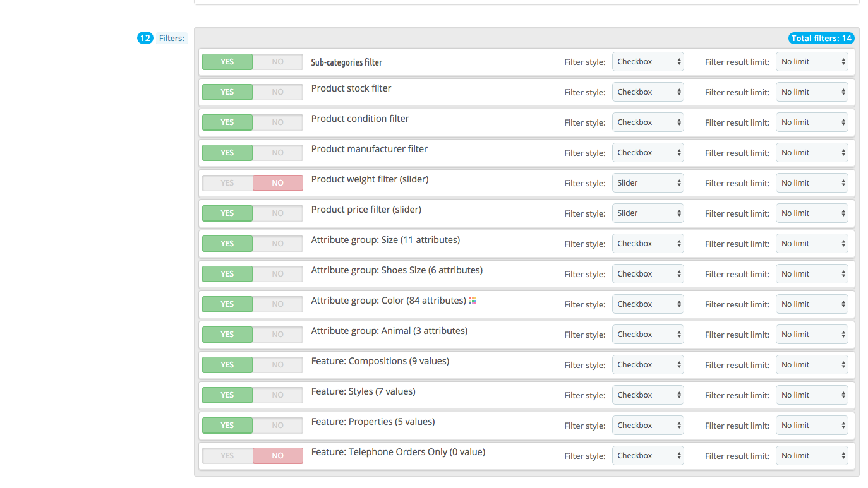Click "Attribute group: Size (11 attributes)" label
This screenshot has height=488, width=868.
pos(386,240)
